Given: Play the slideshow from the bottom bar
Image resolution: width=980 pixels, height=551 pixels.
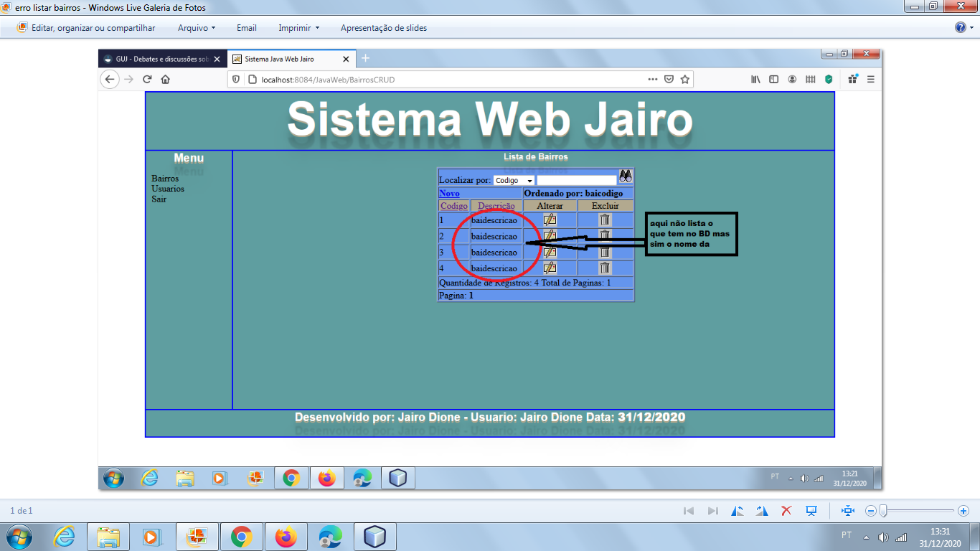Looking at the screenshot, I should 811,511.
